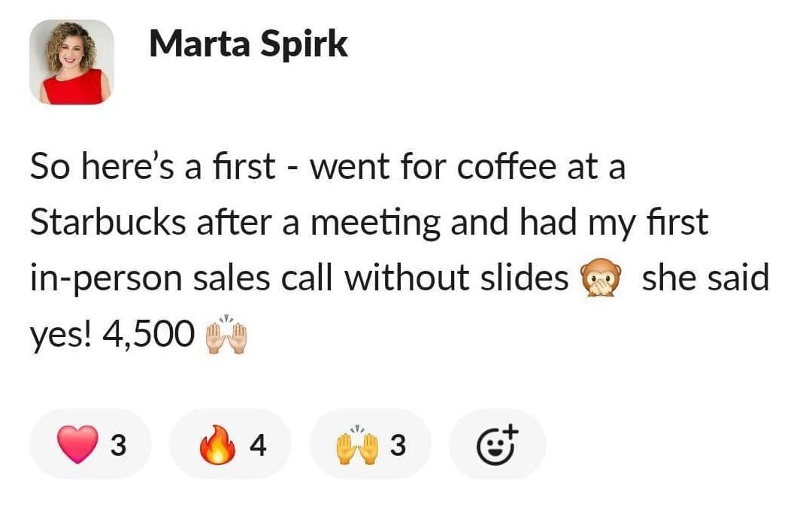The image size is (812, 507).
Task: Open Marta Spirk's profile photo
Action: [71, 62]
